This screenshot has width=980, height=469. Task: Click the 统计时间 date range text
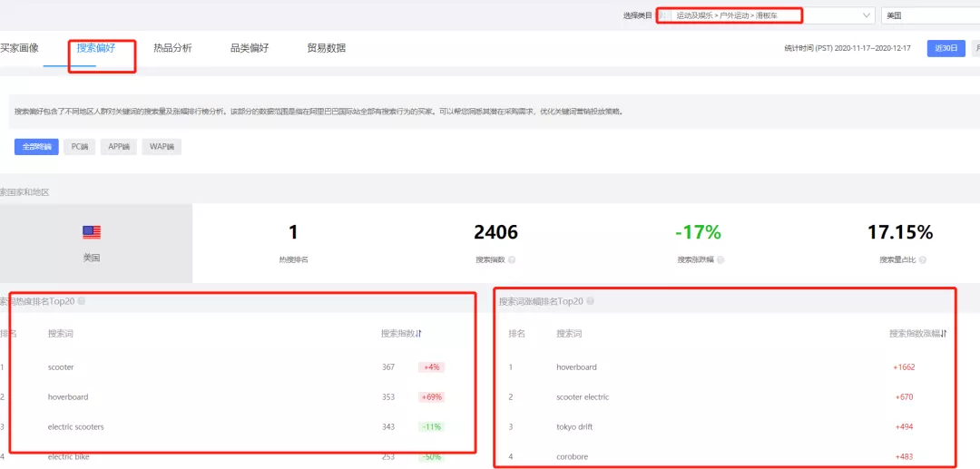pyautogui.click(x=848, y=48)
